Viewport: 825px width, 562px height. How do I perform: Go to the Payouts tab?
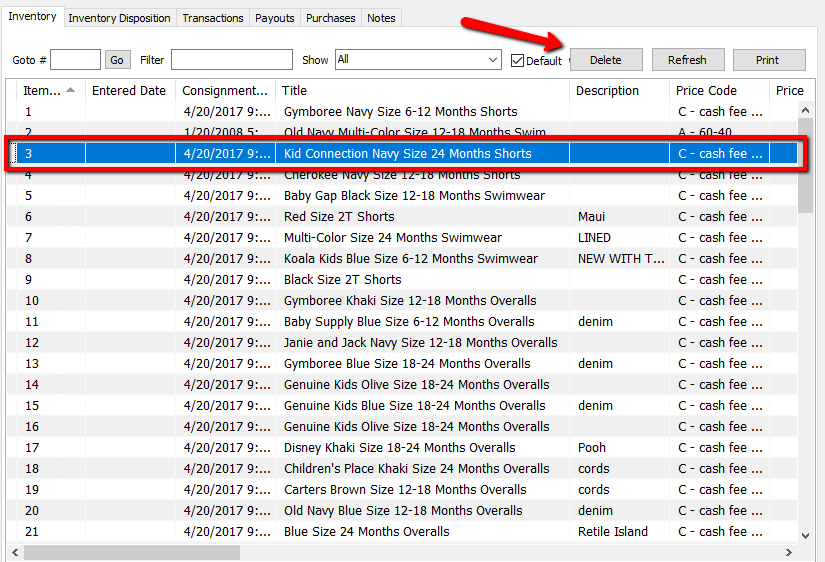coord(274,18)
